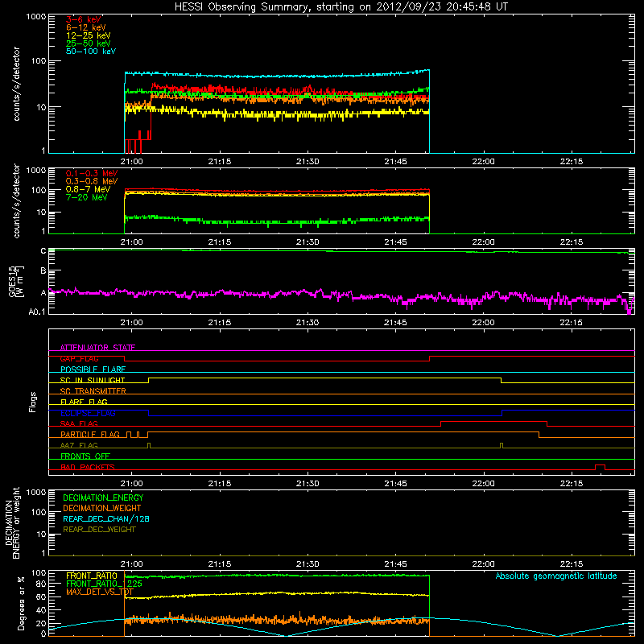Image resolution: width=644 pixels, height=644 pixels.
Task: Select the 0.1-0.3 MeV legend label
Action: pos(92,173)
